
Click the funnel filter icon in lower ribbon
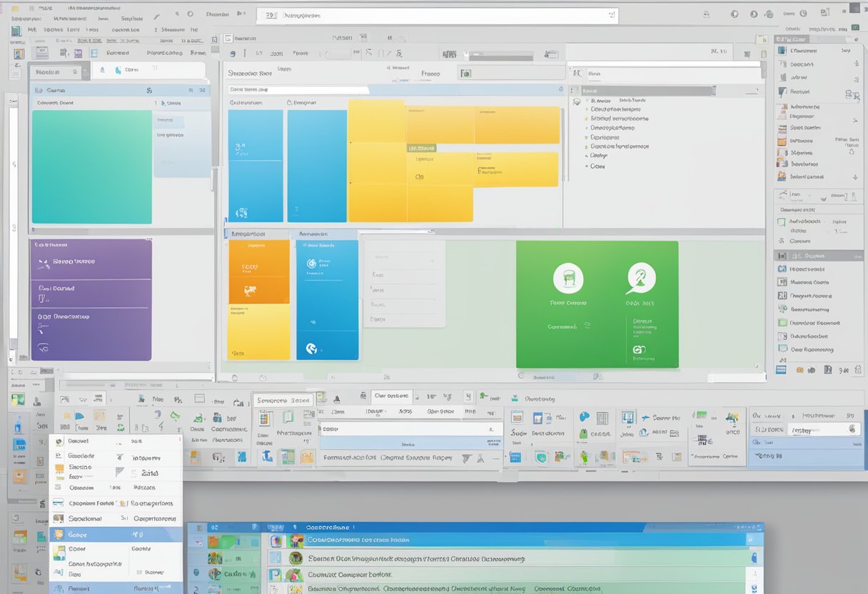coord(465,458)
